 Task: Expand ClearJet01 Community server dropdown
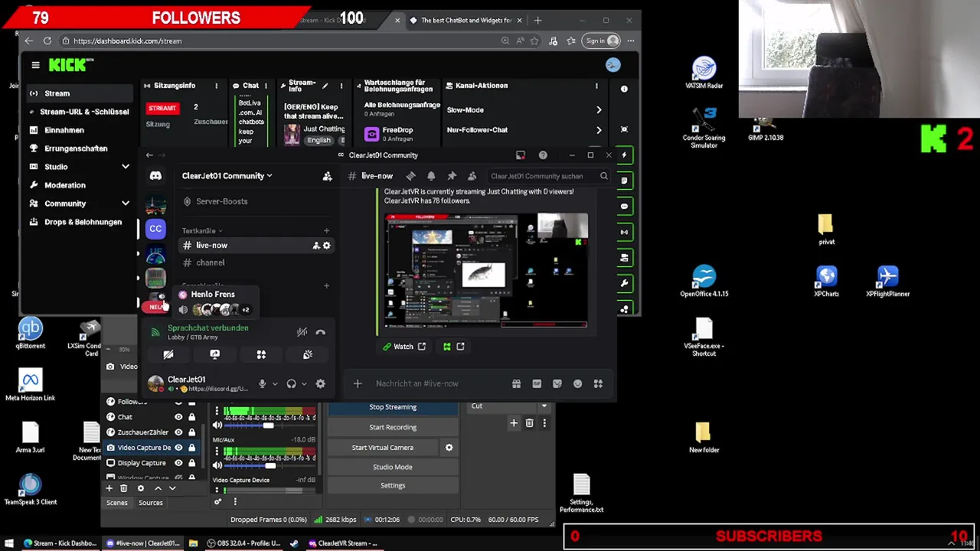(x=227, y=176)
